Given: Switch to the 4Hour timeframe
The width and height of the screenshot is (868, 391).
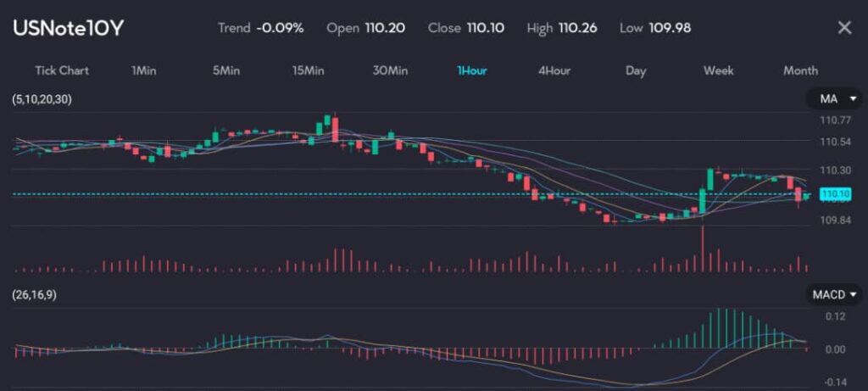Looking at the screenshot, I should (x=554, y=70).
